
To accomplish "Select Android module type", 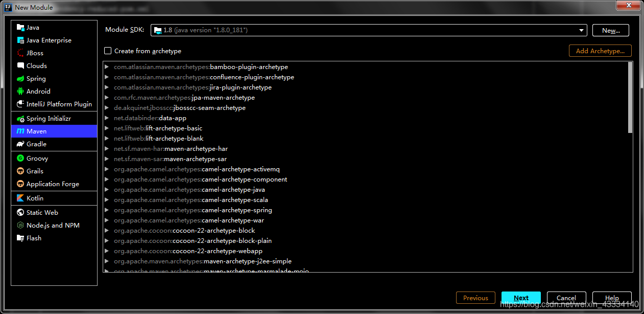I will click(54, 92).
